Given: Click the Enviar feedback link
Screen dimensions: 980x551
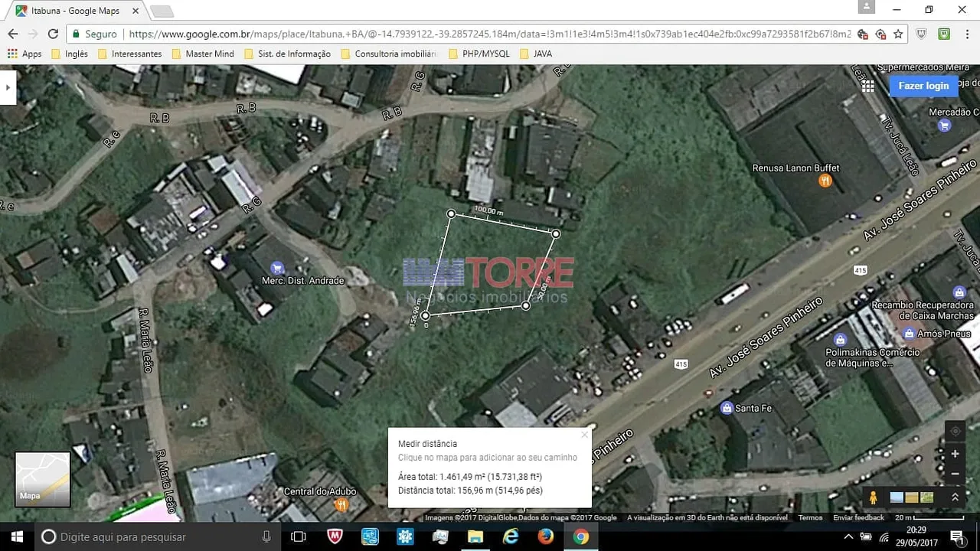Looking at the screenshot, I should (x=858, y=518).
